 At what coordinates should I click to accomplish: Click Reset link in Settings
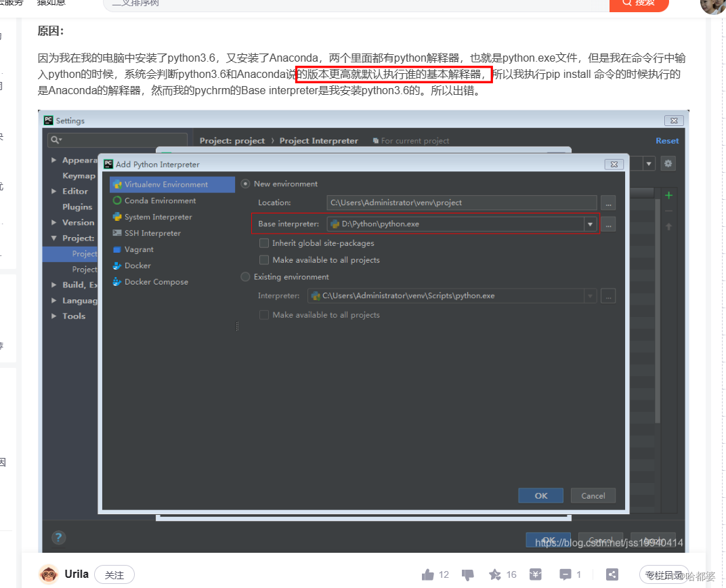(667, 141)
